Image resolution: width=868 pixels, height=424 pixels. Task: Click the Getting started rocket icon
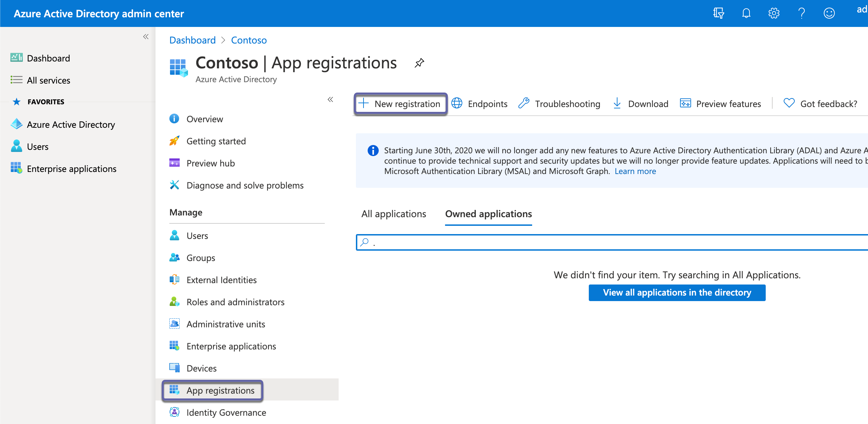pyautogui.click(x=174, y=141)
